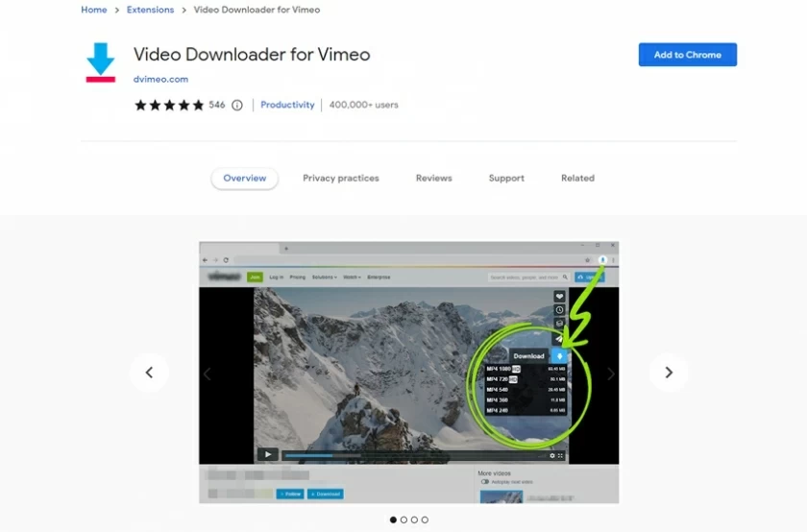Click the five-star rating display
Image resolution: width=807 pixels, height=532 pixels.
pyautogui.click(x=169, y=105)
